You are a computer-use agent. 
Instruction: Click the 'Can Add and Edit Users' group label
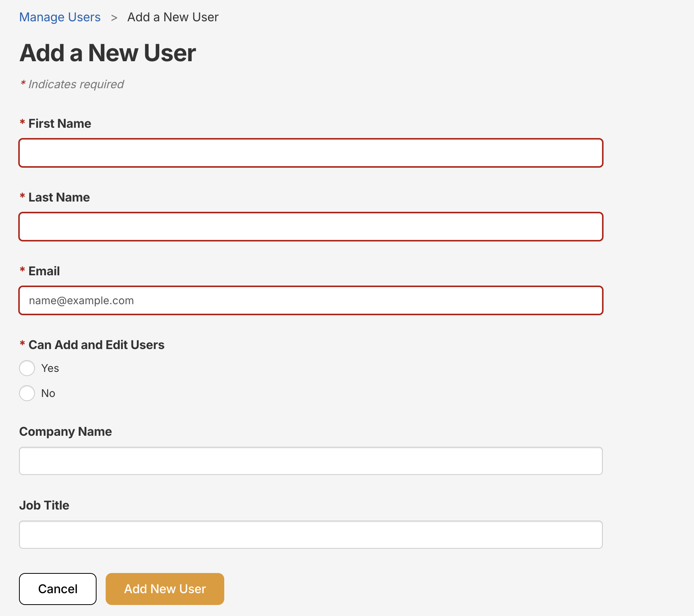(x=96, y=345)
